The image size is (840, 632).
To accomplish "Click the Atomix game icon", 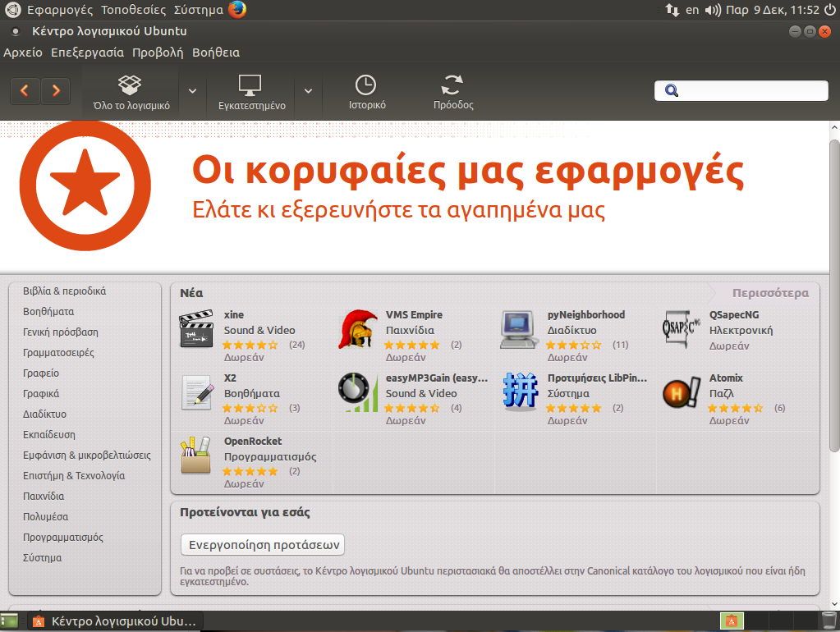I will tap(681, 393).
